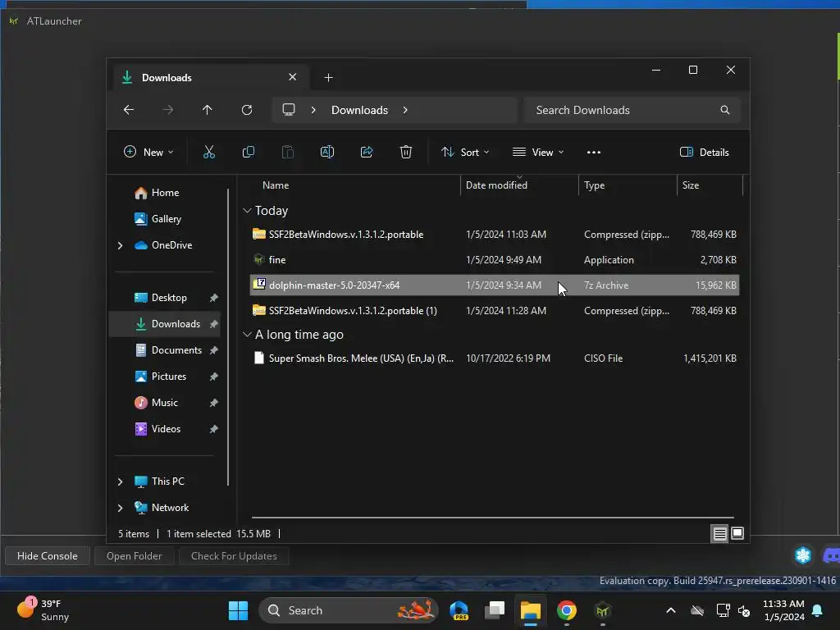Open Discord icon in ATLauncher window

(831, 555)
